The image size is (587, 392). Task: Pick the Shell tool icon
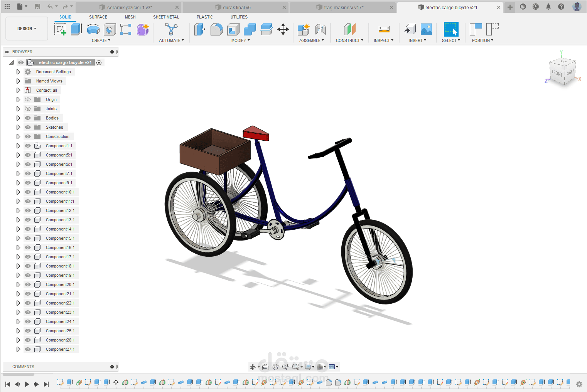[x=233, y=29]
